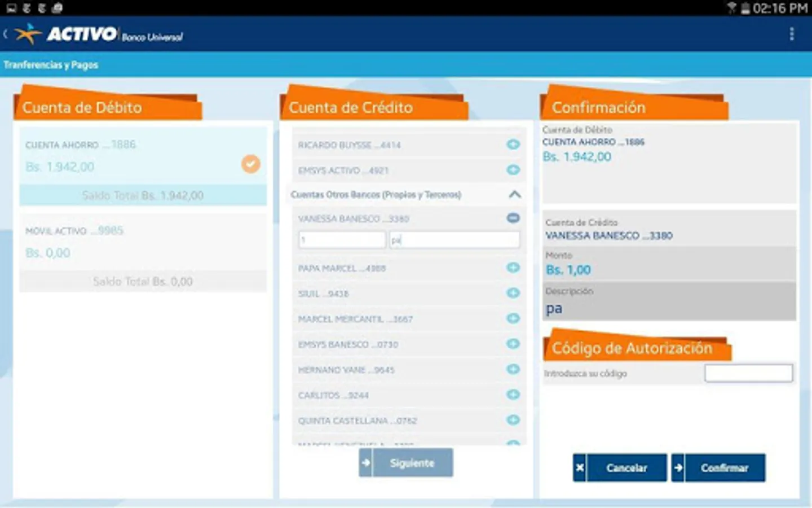Click the Cancelar button

(620, 468)
